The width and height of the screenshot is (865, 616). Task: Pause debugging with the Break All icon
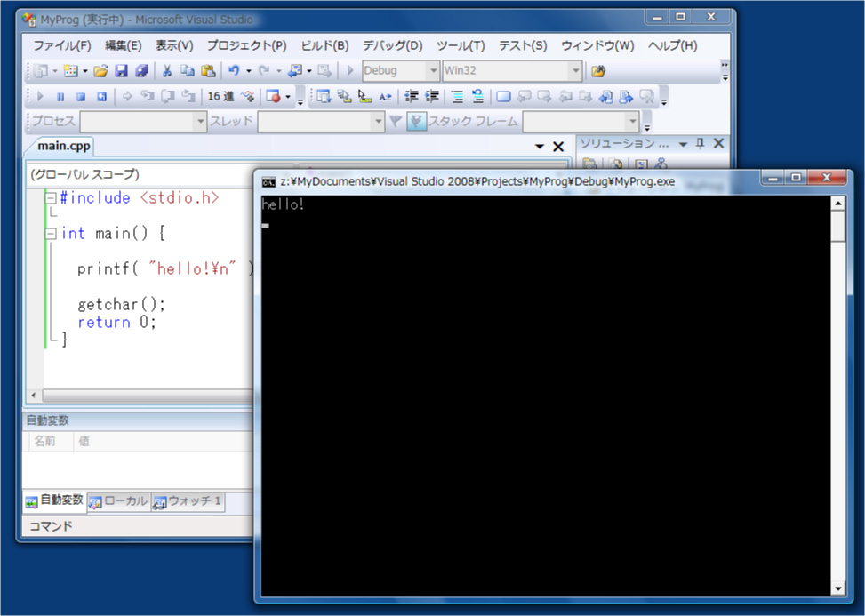click(x=60, y=96)
